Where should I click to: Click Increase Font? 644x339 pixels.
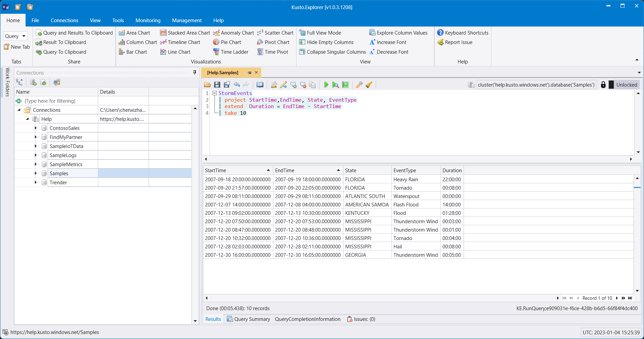(x=388, y=42)
